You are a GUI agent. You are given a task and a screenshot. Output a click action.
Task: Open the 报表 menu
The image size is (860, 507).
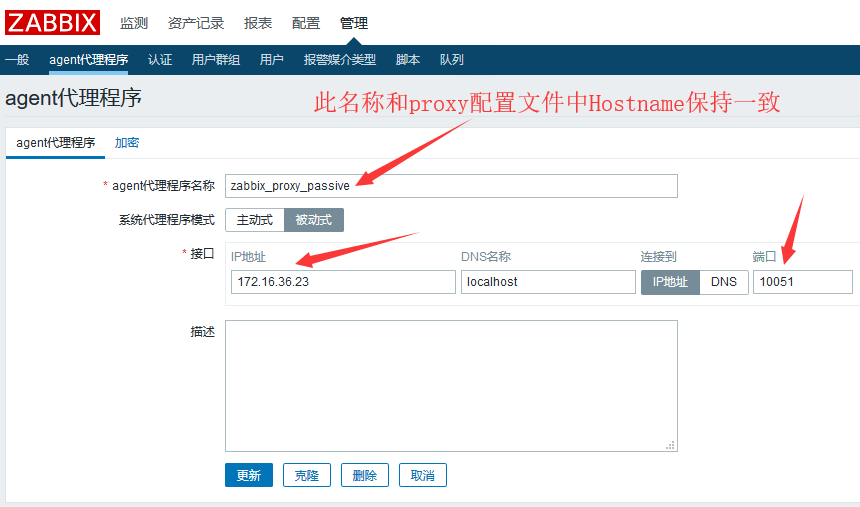(x=258, y=23)
